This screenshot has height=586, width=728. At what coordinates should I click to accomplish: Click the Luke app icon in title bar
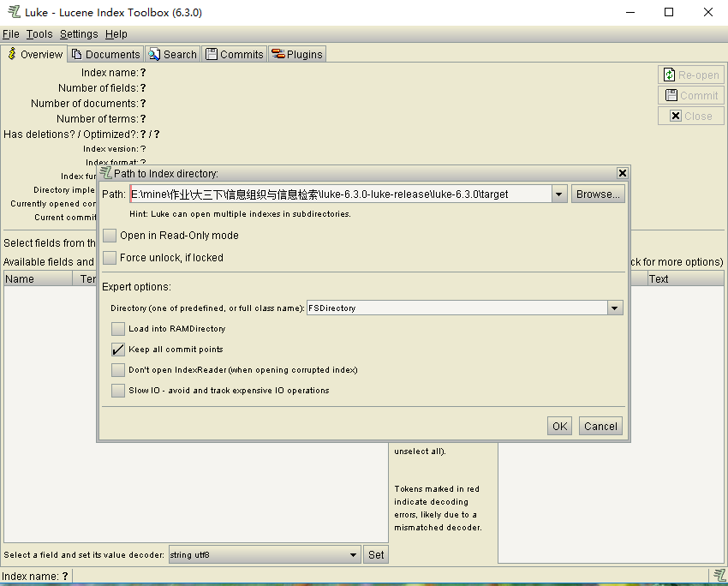14,12
